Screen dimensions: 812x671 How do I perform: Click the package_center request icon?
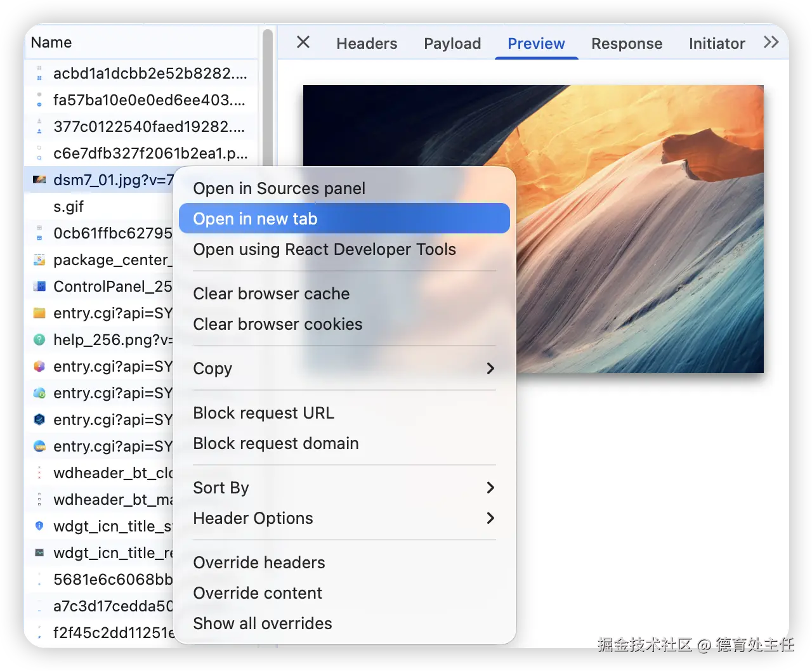(x=39, y=260)
